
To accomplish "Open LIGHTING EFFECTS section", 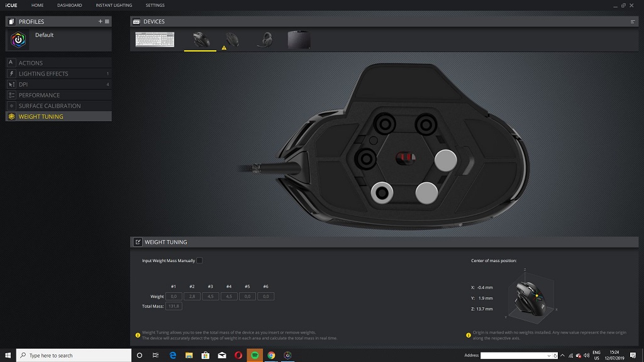I will (58, 74).
